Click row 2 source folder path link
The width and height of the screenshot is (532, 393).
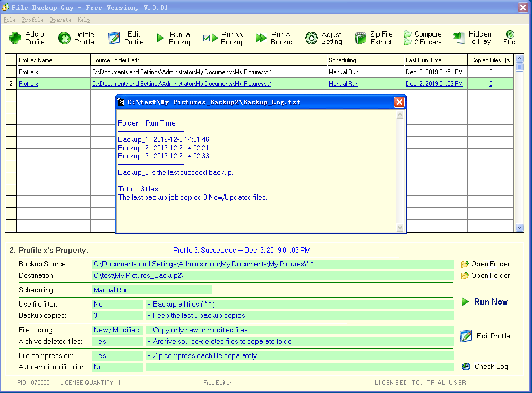(x=182, y=84)
